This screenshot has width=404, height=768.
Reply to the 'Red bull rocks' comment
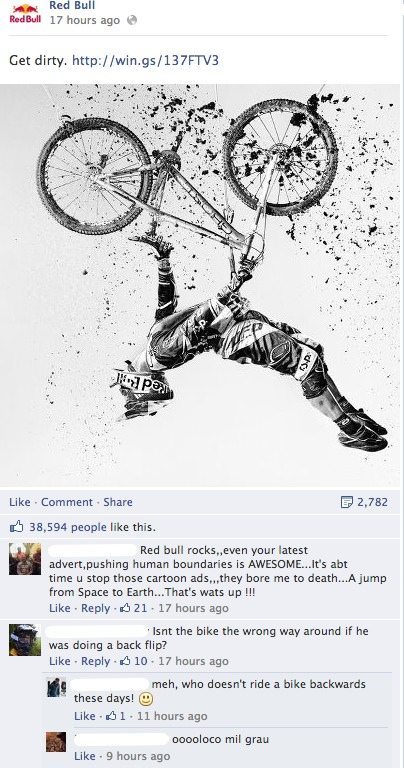click(95, 608)
